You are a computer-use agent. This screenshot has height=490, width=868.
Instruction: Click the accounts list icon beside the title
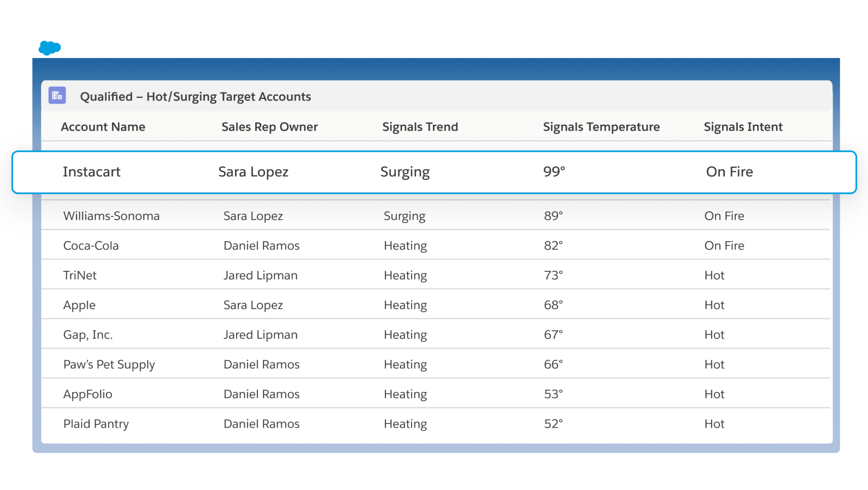57,96
